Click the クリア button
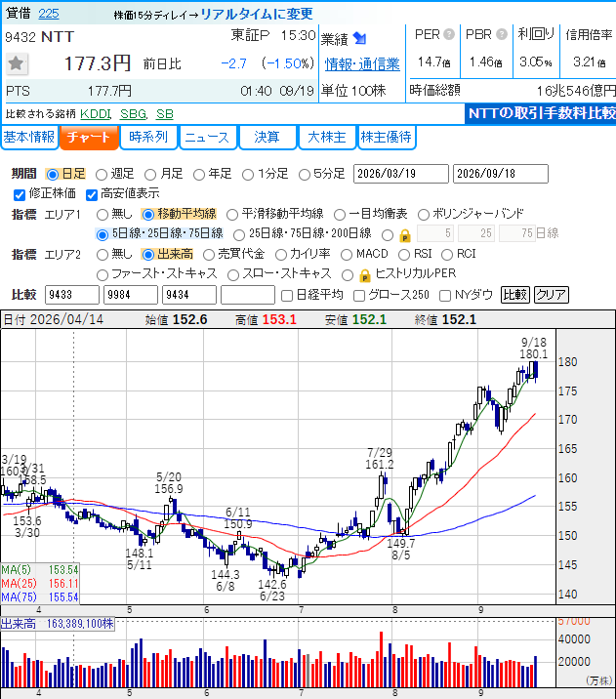Viewport: 616px width, 699px height. [551, 295]
